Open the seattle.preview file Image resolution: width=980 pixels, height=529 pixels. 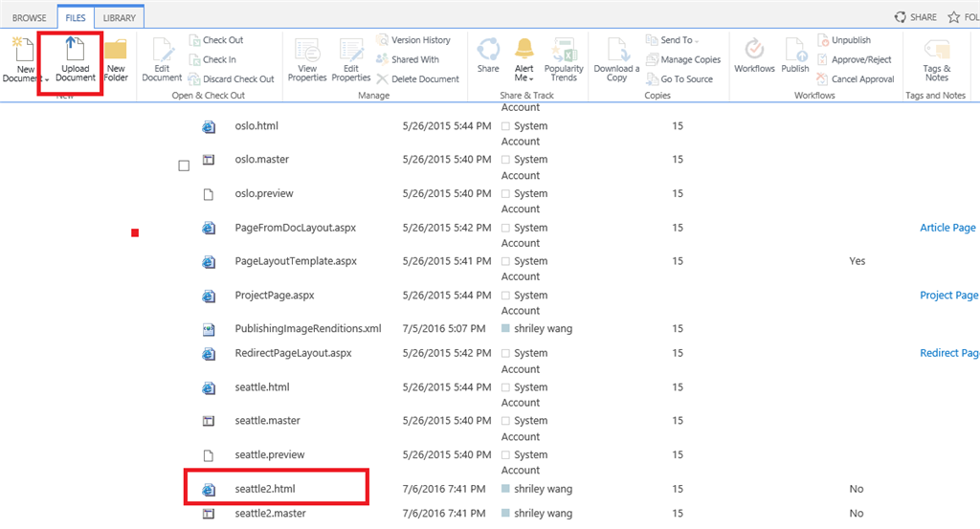coord(269,454)
